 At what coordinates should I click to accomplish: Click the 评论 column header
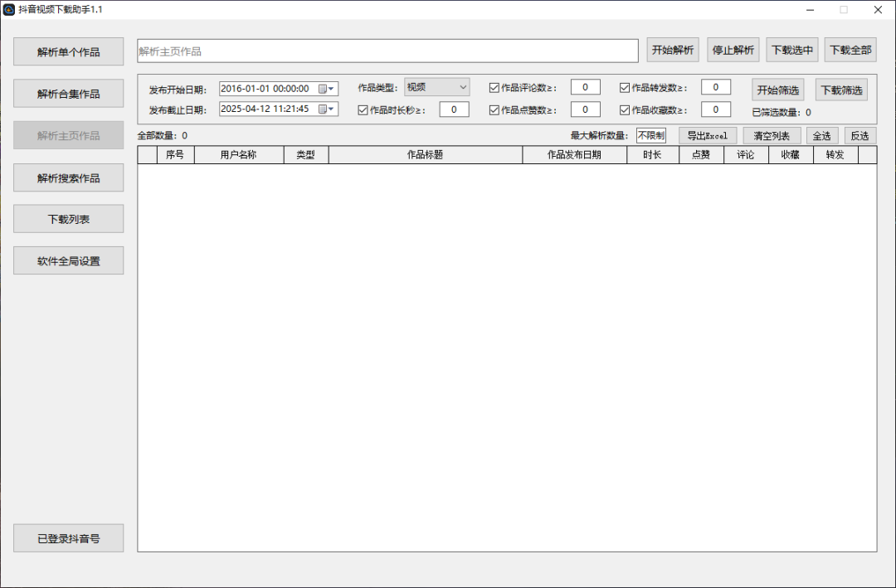(x=746, y=155)
